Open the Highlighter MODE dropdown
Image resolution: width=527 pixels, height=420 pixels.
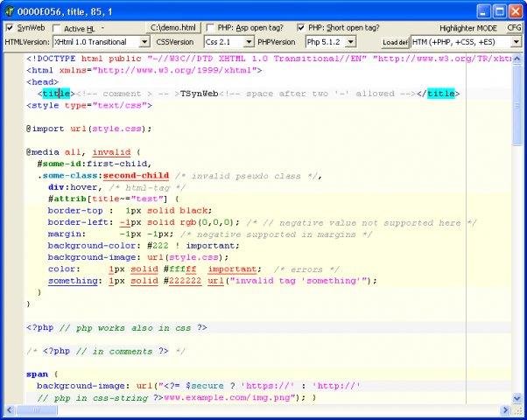click(516, 42)
